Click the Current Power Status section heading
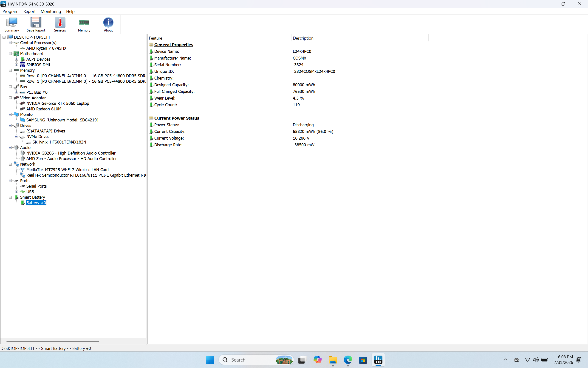 coord(177,118)
